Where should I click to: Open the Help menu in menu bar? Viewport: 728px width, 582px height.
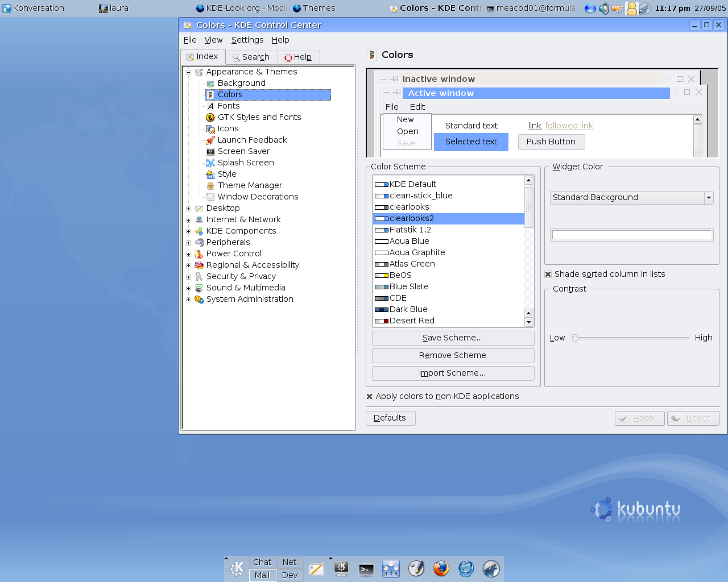pos(280,40)
